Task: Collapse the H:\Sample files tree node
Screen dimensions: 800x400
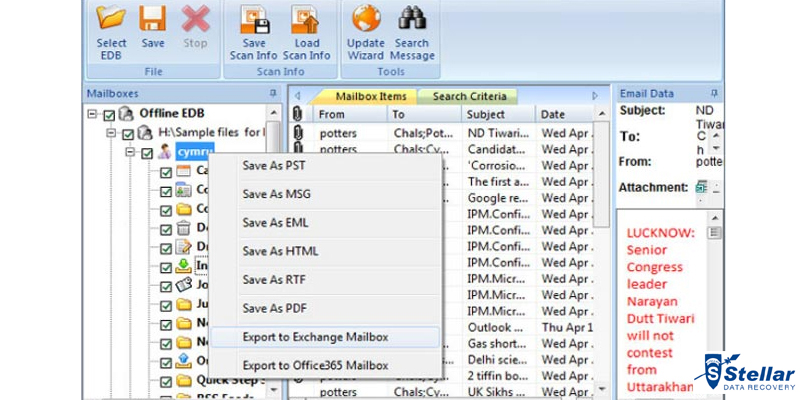Action: coord(112,132)
